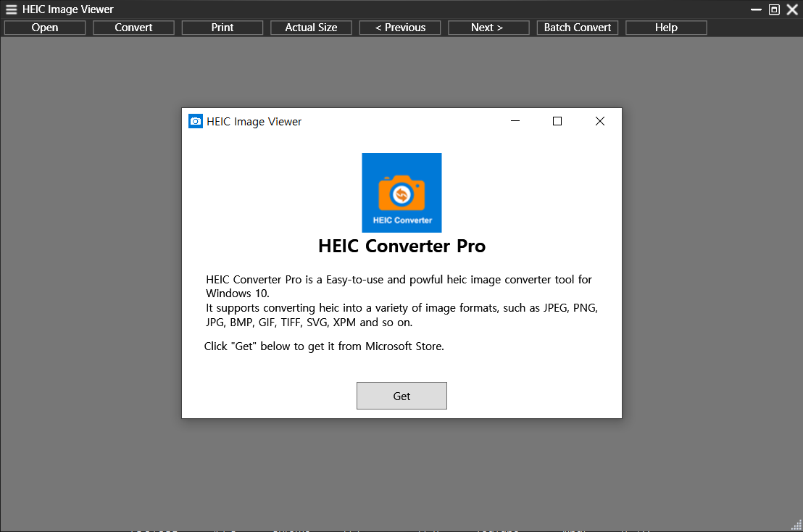Click the main window resize grip
803x532 pixels.
pyautogui.click(x=797, y=526)
